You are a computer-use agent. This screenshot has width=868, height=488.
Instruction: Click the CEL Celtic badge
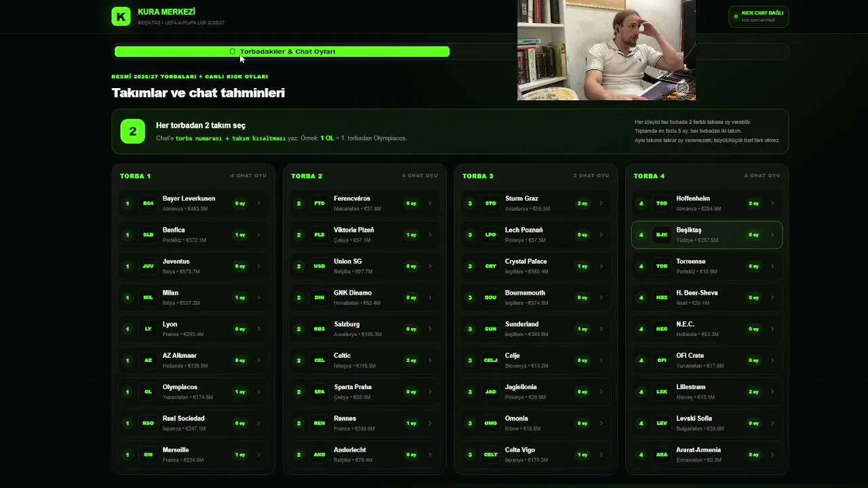point(319,361)
